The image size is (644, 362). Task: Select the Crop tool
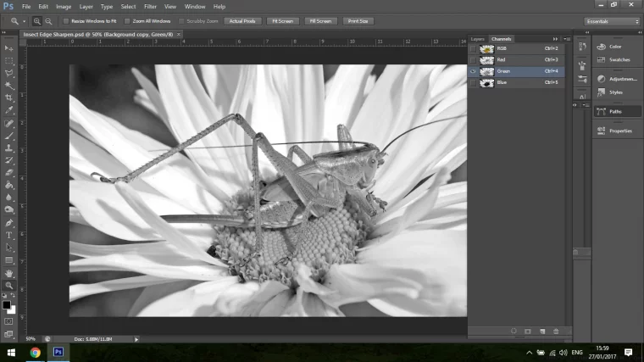pyautogui.click(x=8, y=97)
